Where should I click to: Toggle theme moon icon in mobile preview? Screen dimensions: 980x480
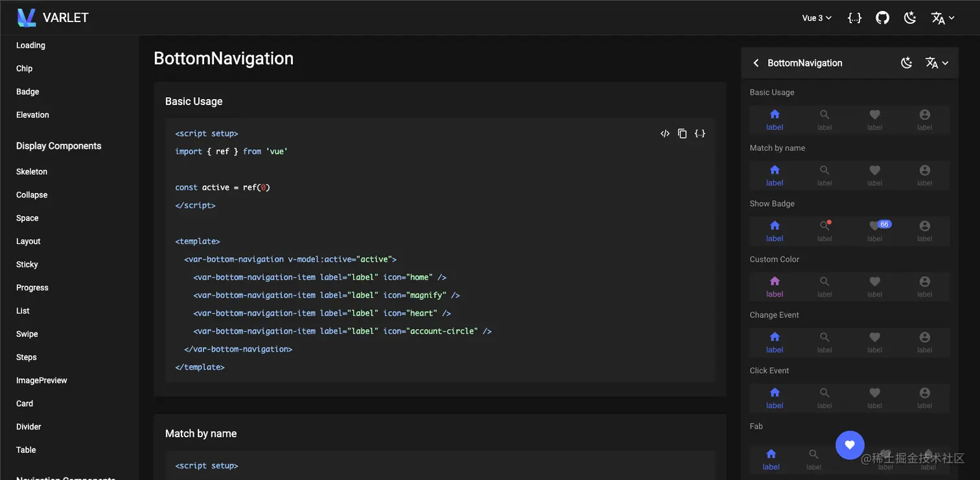point(907,63)
